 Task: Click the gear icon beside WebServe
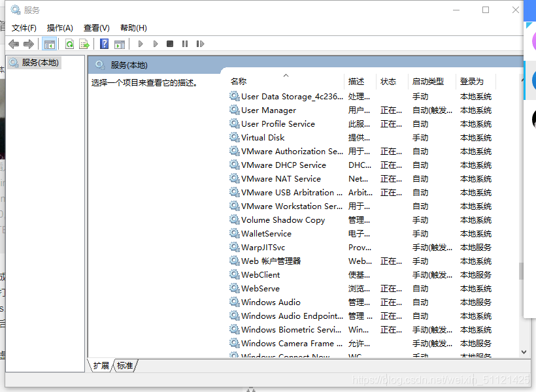point(235,288)
